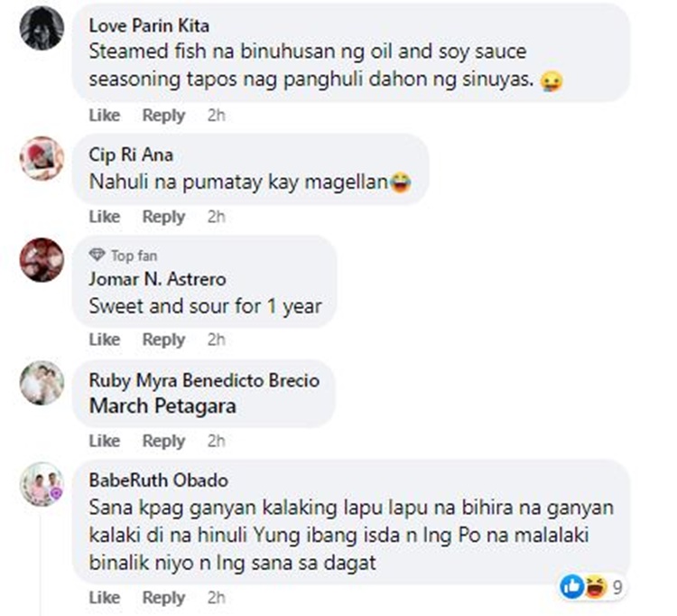This screenshot has width=677, height=616.
Task: Open Ruby Myra Benedicto Brecio's avatar
Action: pyautogui.click(x=42, y=382)
